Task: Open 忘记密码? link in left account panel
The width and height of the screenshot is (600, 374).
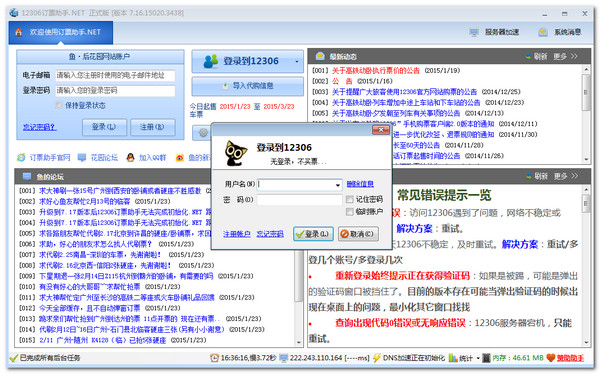Action: [39, 127]
